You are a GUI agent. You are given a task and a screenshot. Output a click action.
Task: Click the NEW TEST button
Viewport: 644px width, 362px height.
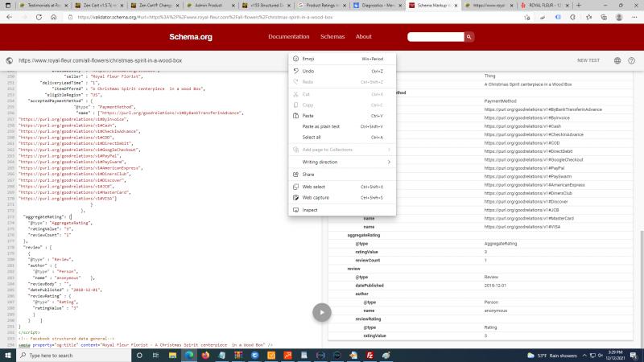pyautogui.click(x=588, y=60)
